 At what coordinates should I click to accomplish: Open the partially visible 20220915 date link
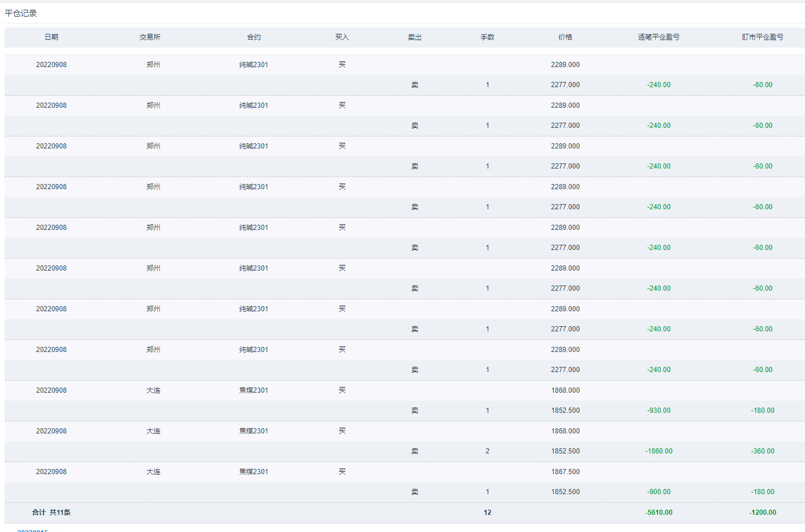[33, 530]
